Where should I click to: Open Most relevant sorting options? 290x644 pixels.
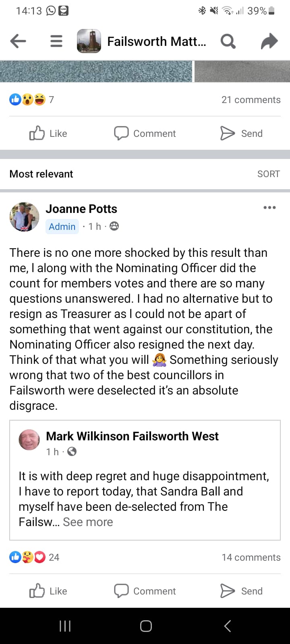click(x=41, y=173)
